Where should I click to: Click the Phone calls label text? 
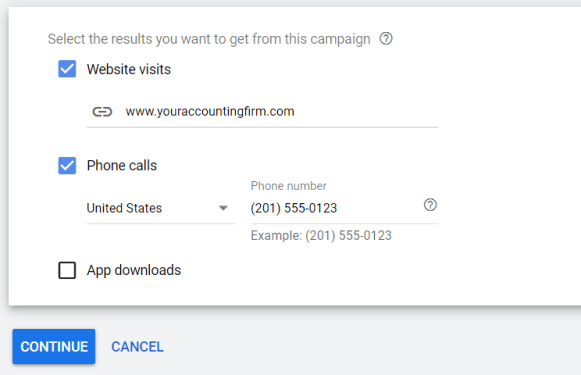click(122, 166)
